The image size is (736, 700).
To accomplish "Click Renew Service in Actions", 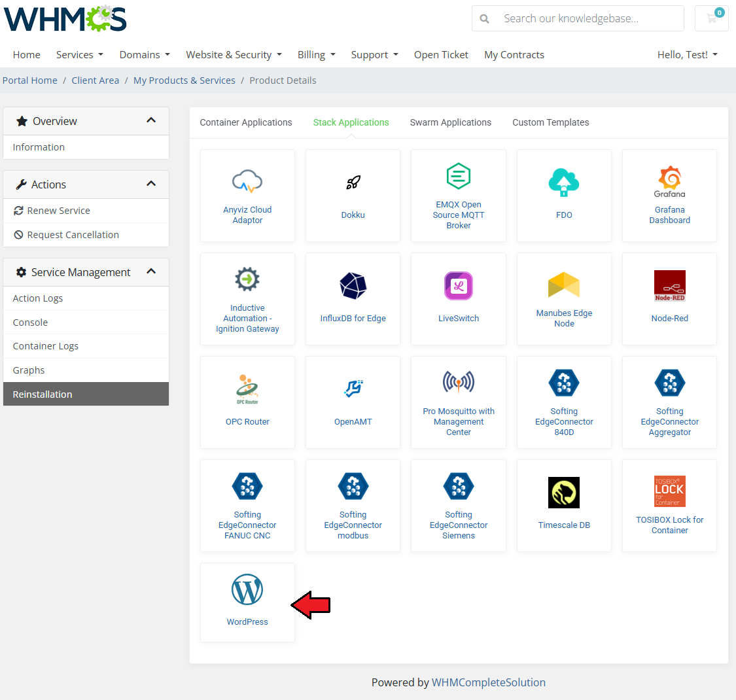I will tap(86, 211).
